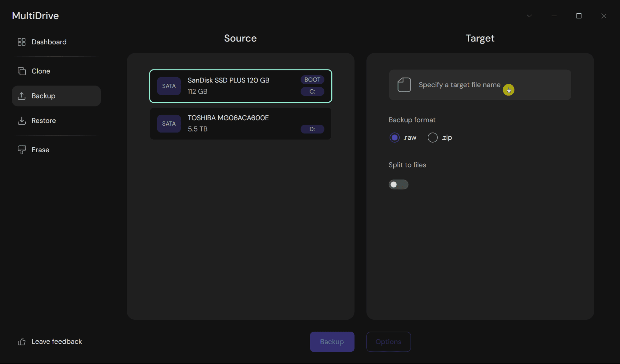Image resolution: width=620 pixels, height=364 pixels.
Task: Expand the BOOT badge on the SanDisk drive
Action: (312, 79)
